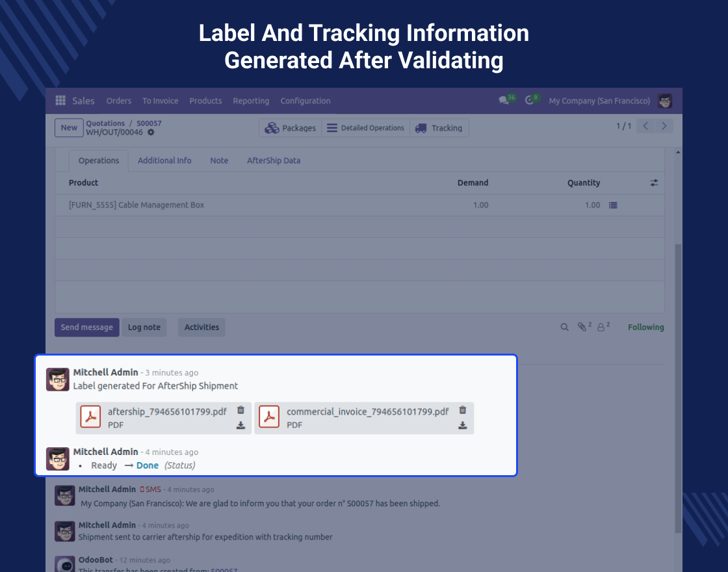Click the Log note button

[x=144, y=328]
